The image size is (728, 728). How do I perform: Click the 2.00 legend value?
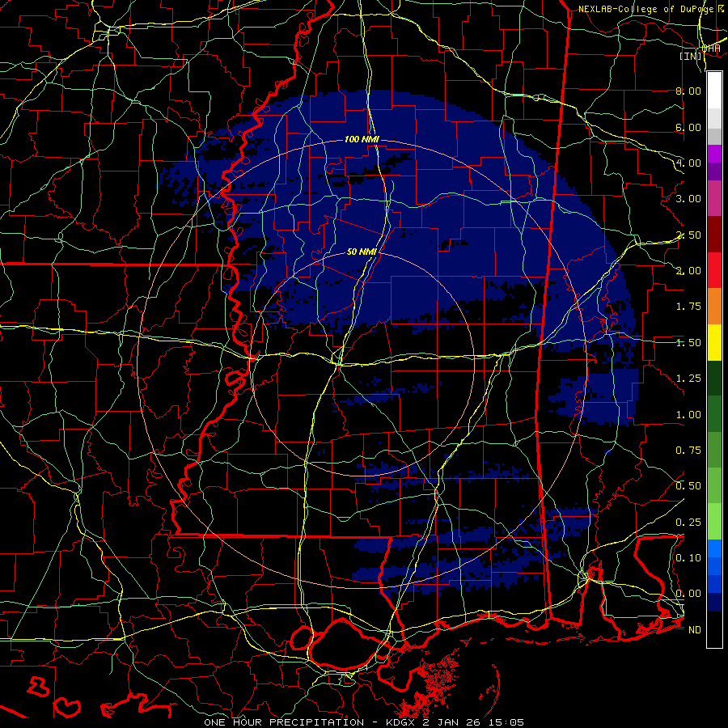[688, 271]
